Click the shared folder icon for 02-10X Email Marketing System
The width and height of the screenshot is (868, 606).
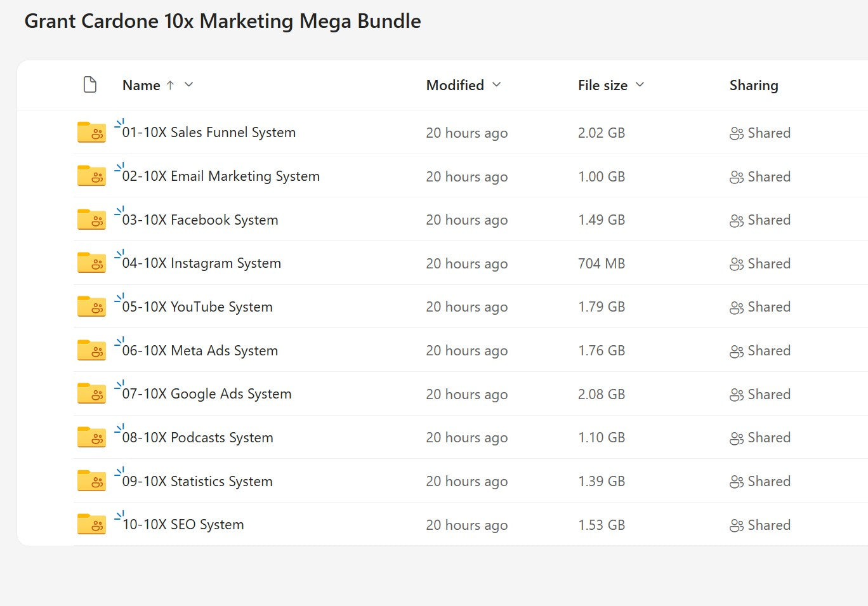91,176
